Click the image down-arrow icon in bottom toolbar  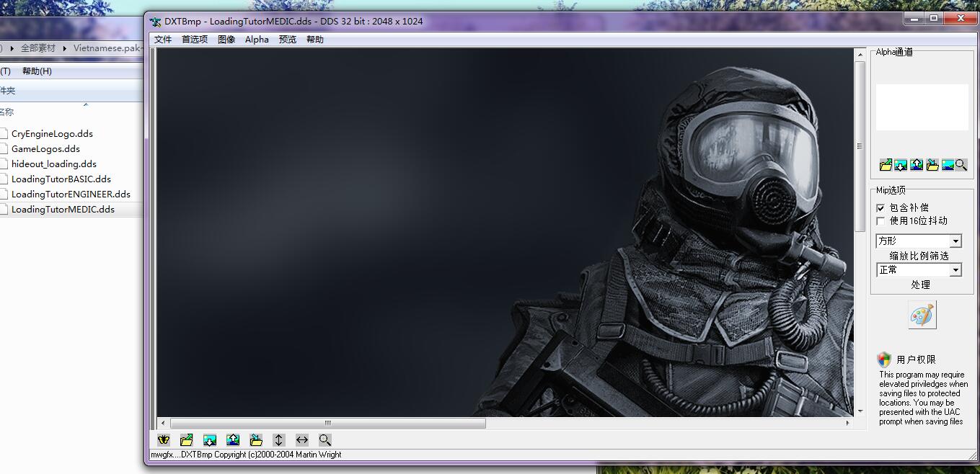tap(210, 439)
